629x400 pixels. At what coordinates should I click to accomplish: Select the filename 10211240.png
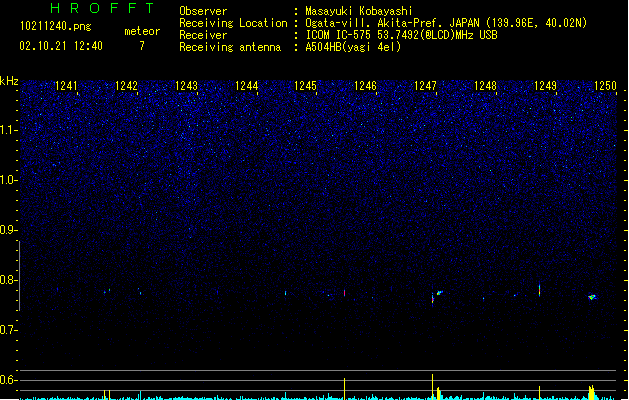[x=56, y=26]
